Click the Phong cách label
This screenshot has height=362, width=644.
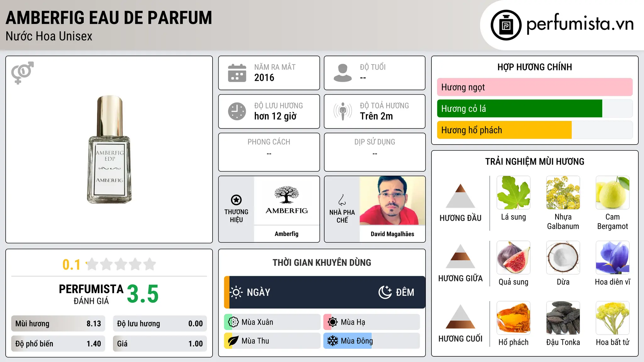269,142
